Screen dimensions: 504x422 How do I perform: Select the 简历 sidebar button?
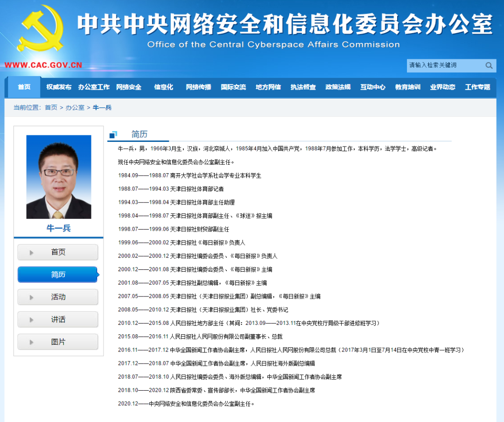pyautogui.click(x=58, y=274)
